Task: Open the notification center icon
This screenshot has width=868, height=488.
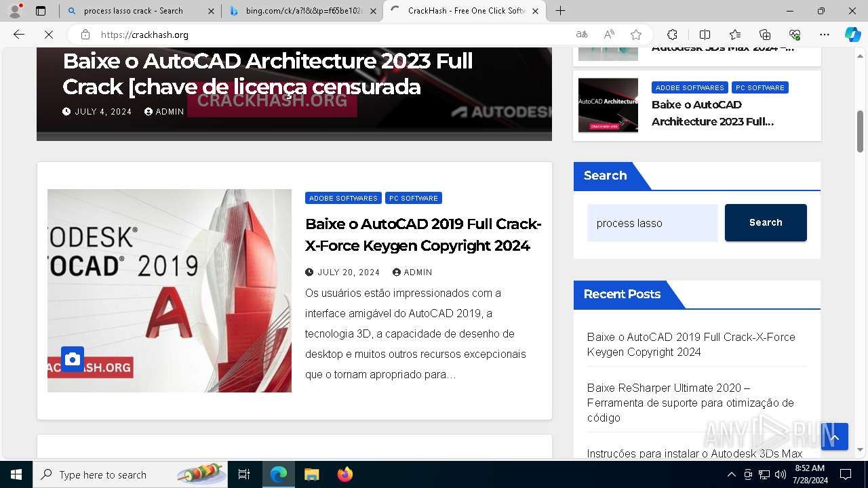Action: (846, 474)
